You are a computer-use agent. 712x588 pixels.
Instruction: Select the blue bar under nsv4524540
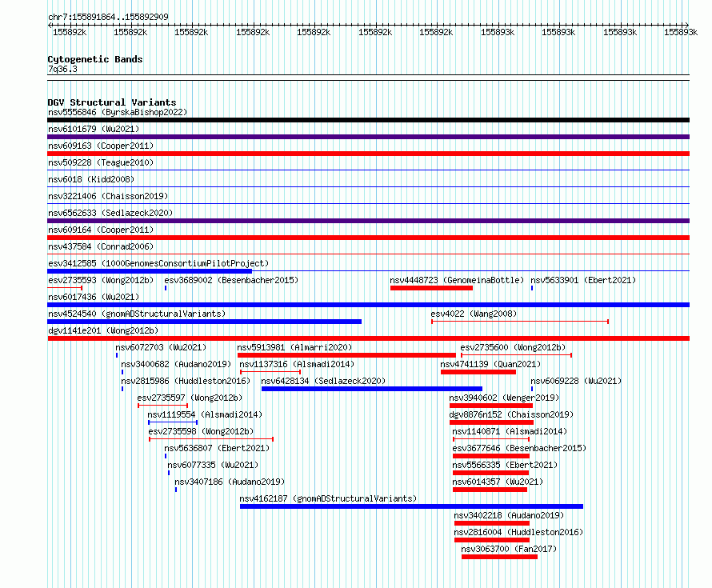click(204, 322)
